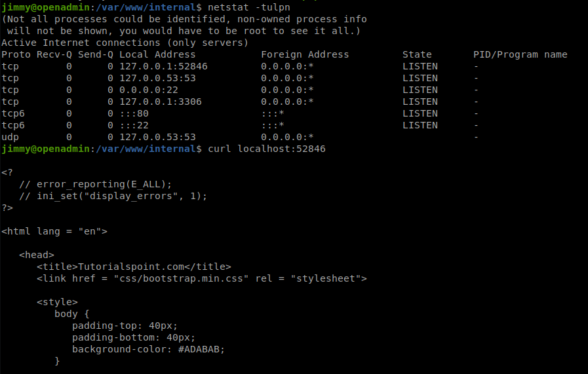Click the Local Address column header
The height and width of the screenshot is (374, 588).
(157, 55)
